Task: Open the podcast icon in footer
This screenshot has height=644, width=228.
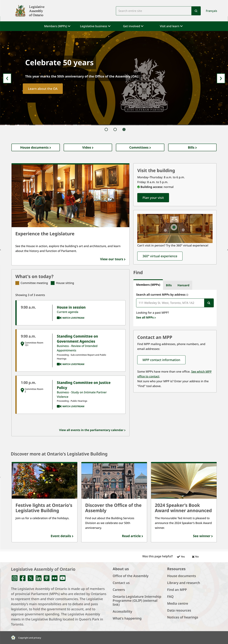Action: [x=47, y=578]
